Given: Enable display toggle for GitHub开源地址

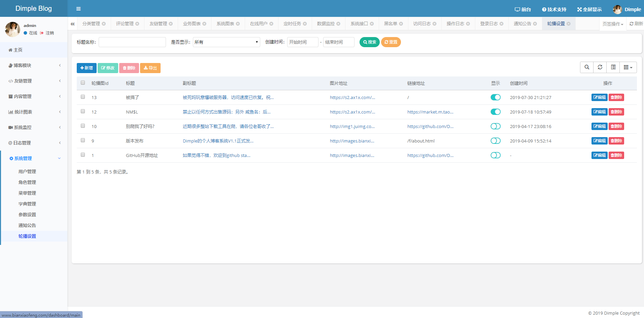Looking at the screenshot, I should [496, 155].
